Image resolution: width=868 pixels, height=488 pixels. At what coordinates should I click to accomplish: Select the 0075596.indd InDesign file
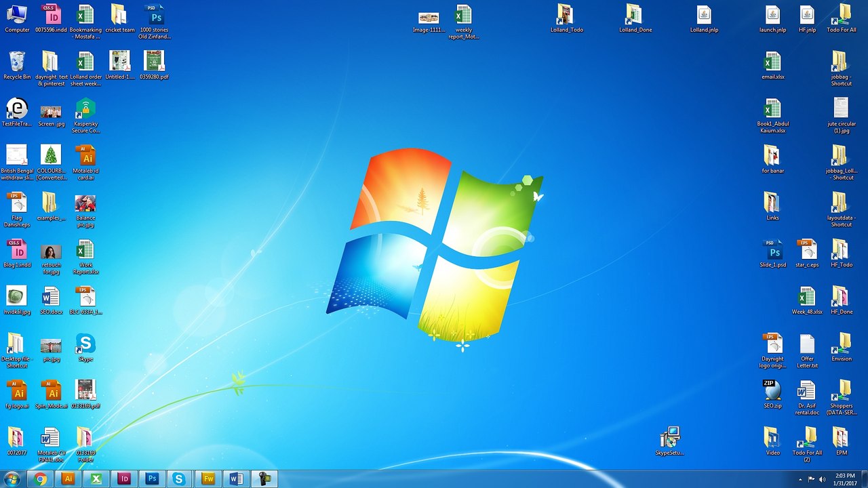(x=51, y=19)
